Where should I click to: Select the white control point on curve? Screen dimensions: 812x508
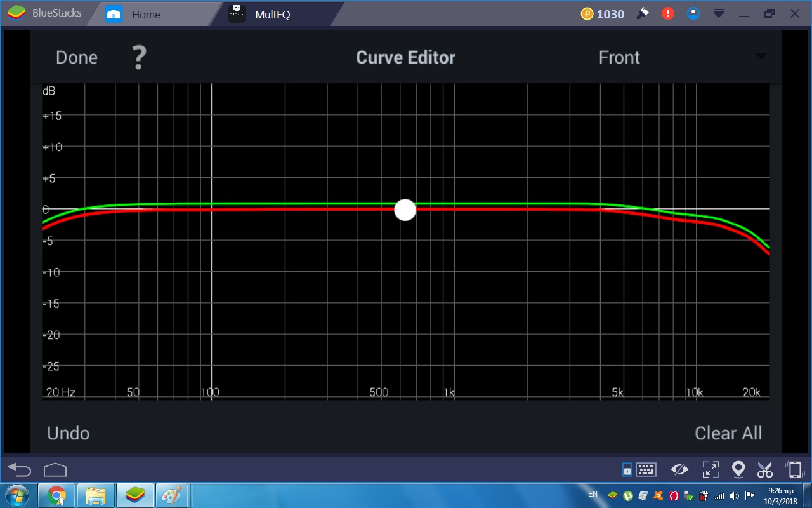[405, 210]
